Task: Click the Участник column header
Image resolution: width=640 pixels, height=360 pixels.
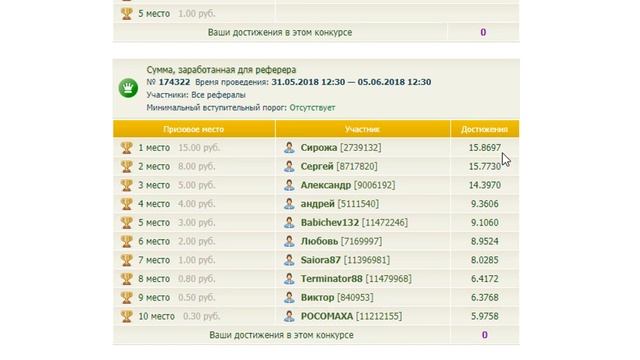Action: point(362,129)
